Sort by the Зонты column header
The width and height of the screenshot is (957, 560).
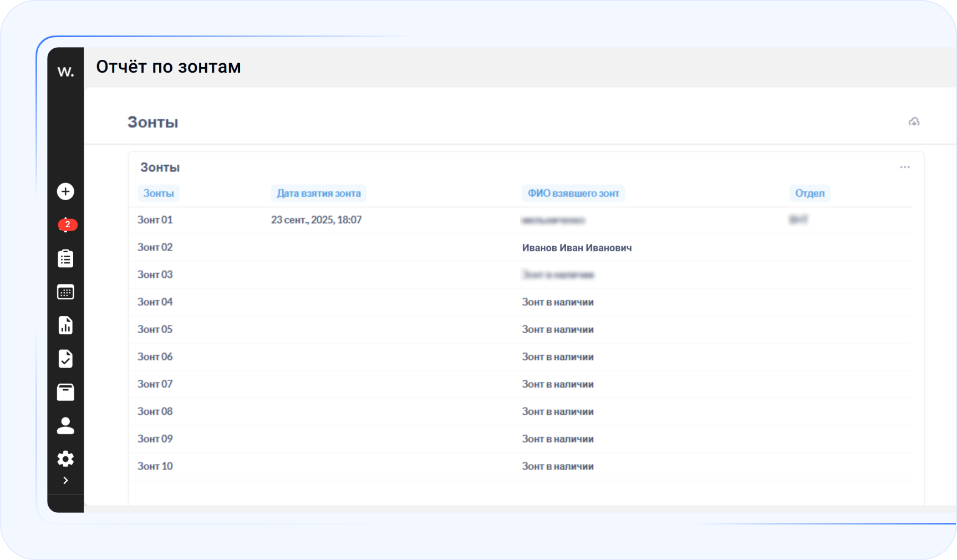159,193
